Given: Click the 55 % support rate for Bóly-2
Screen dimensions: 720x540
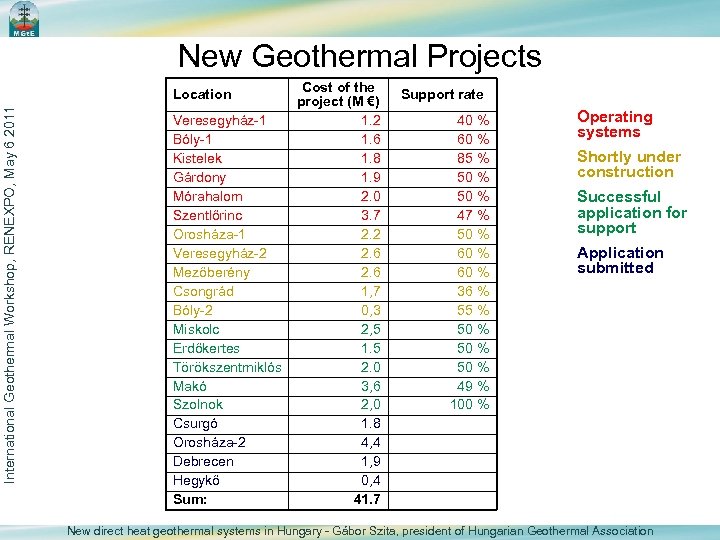Looking at the screenshot, I should pyautogui.click(x=473, y=311).
